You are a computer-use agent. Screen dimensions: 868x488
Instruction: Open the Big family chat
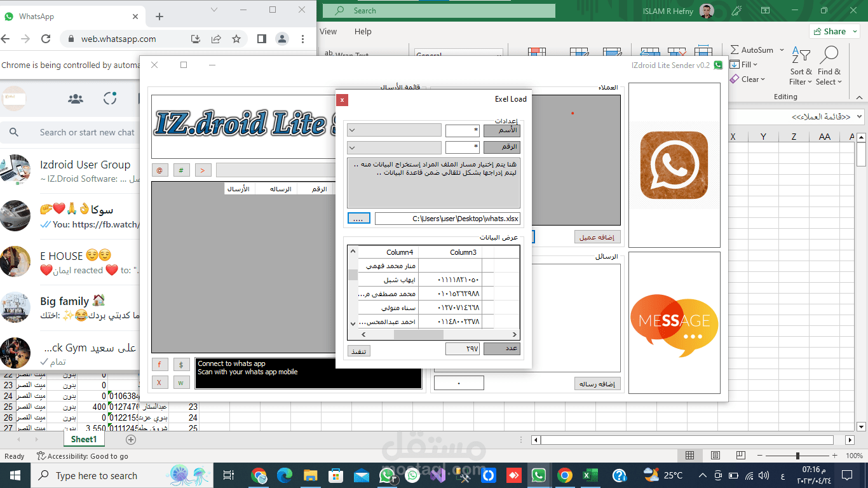pyautogui.click(x=70, y=308)
